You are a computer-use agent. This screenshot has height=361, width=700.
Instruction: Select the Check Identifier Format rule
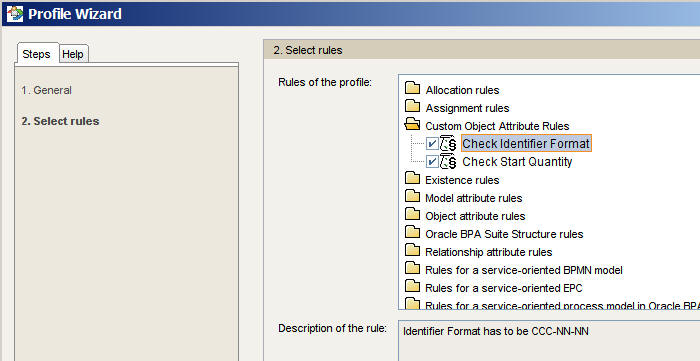click(x=526, y=144)
